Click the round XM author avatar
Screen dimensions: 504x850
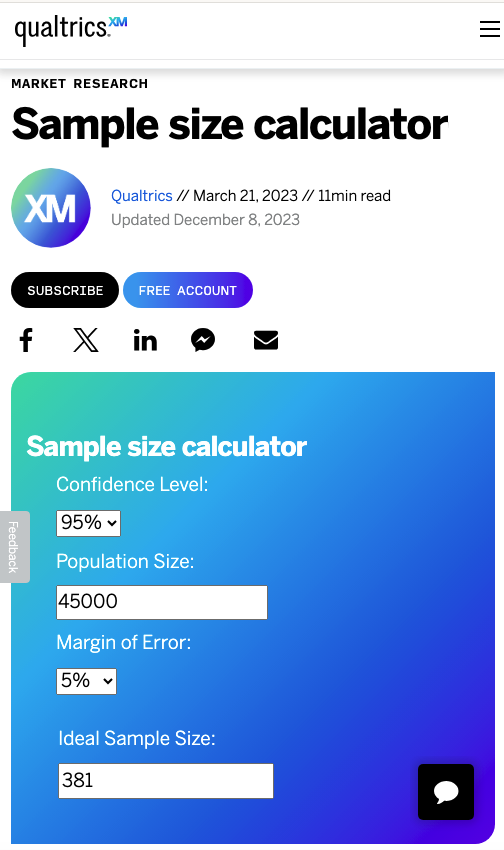click(51, 208)
